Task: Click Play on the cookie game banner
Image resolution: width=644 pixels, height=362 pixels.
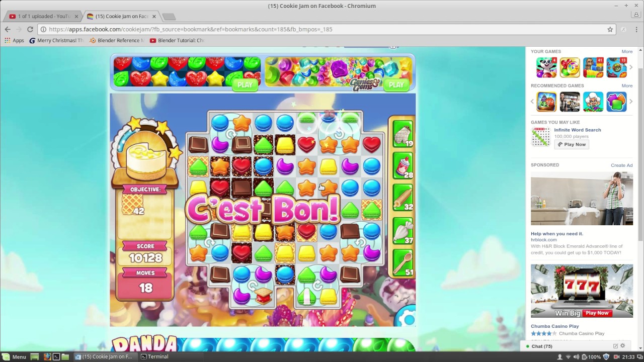Action: coord(245,84)
